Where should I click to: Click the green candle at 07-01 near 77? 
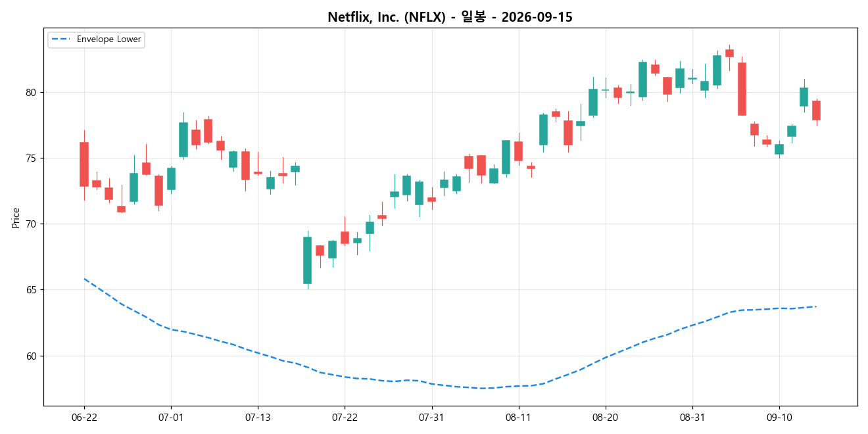tap(183, 139)
